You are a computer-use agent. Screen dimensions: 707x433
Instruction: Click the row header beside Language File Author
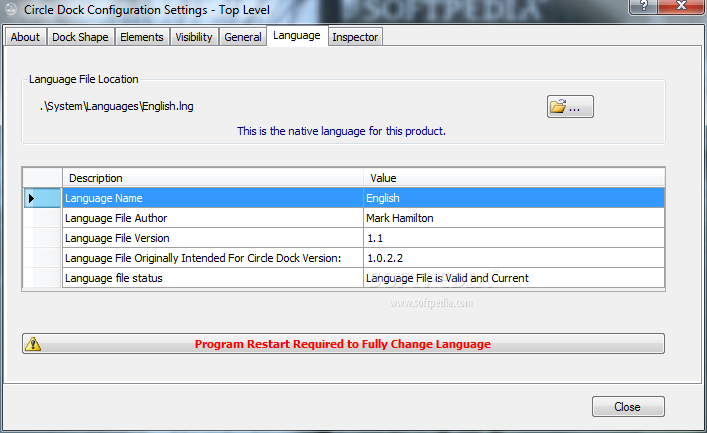pos(42,218)
